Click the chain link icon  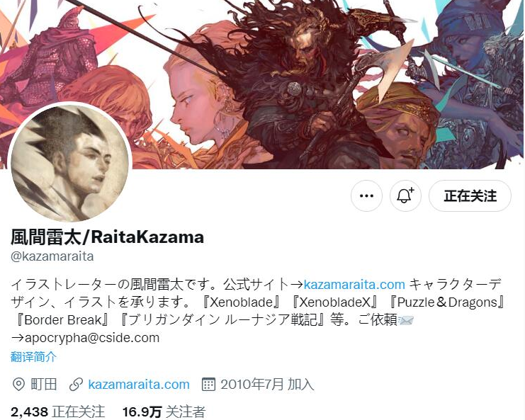click(x=76, y=385)
